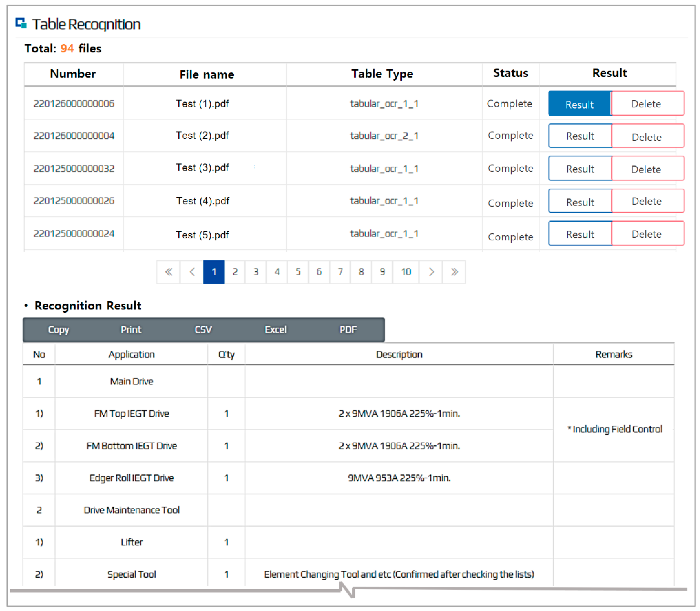Export result to Excel
Image resolution: width=700 pixels, height=611 pixels.
click(276, 329)
